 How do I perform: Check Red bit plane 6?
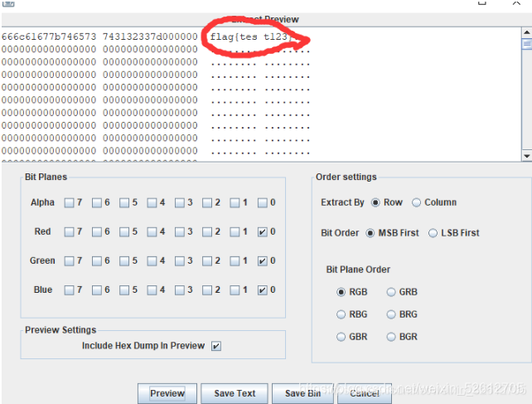coord(97,232)
